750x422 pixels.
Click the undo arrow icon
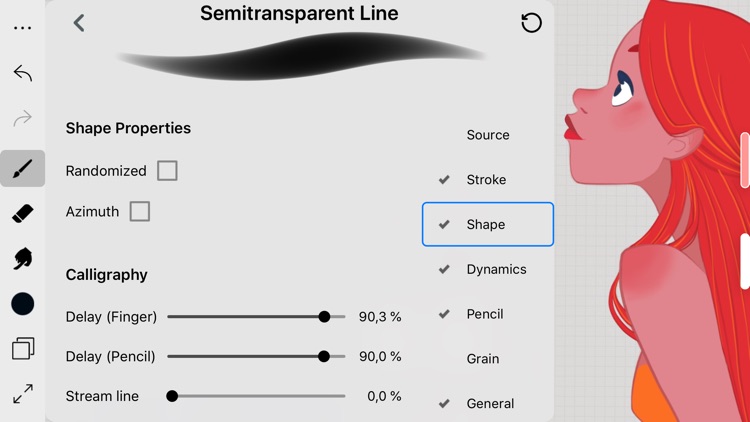[x=22, y=73]
